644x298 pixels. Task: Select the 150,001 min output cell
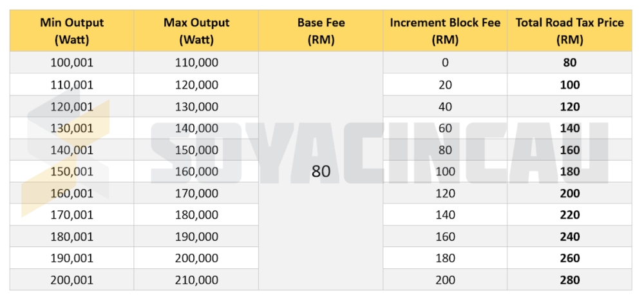[x=71, y=172]
